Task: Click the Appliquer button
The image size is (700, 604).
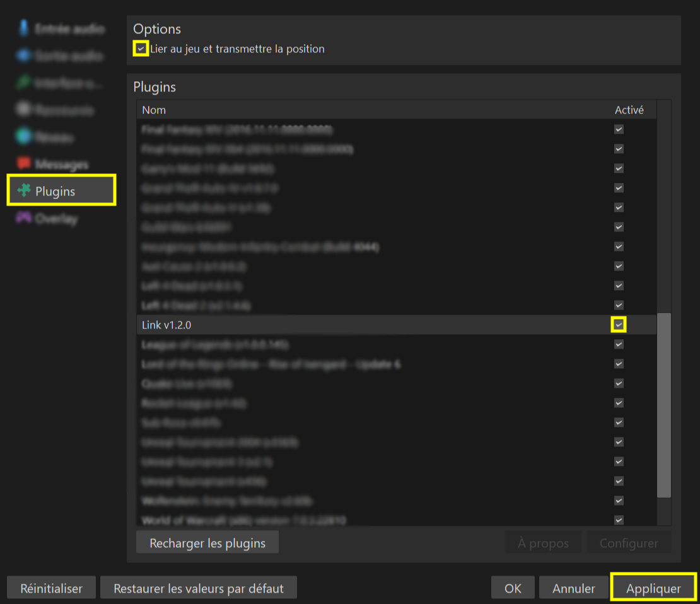Action: tap(653, 588)
